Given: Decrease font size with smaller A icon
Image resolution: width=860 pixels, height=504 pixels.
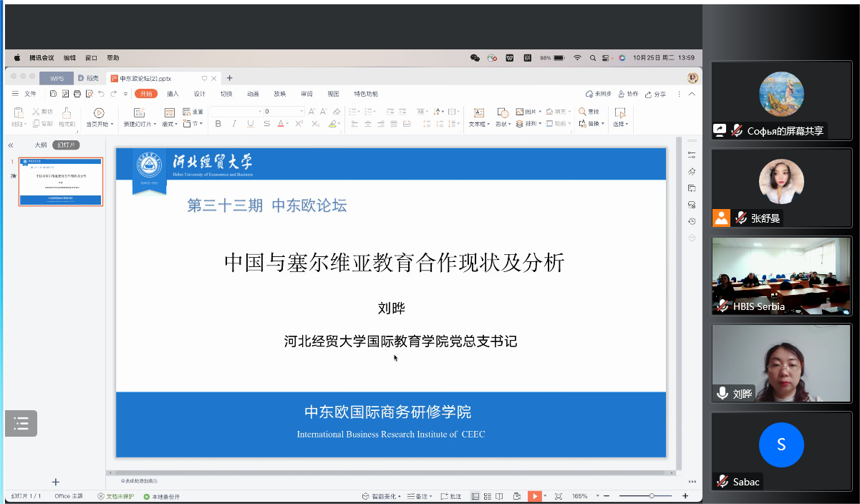Looking at the screenshot, I should tap(324, 112).
